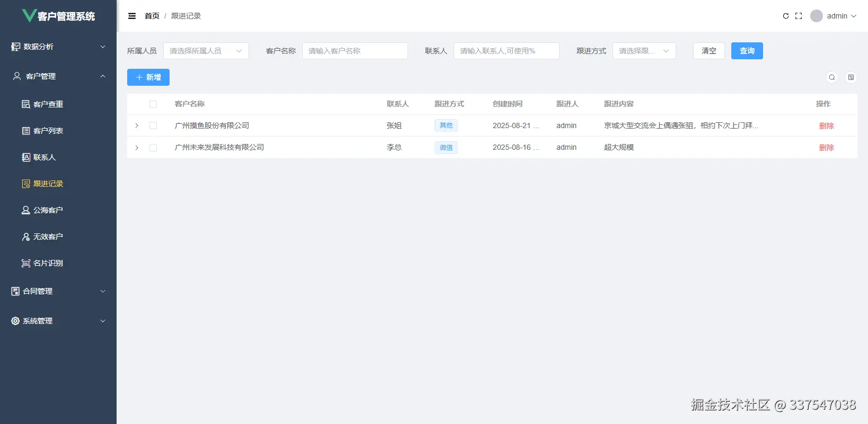Click the 联系人 contact icon

[x=26, y=157]
